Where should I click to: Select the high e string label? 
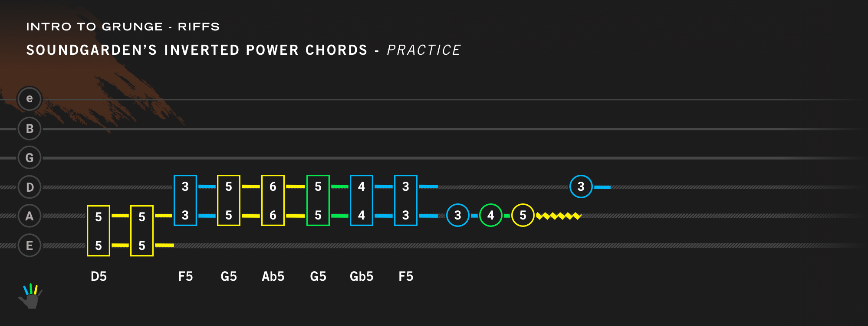[30, 99]
